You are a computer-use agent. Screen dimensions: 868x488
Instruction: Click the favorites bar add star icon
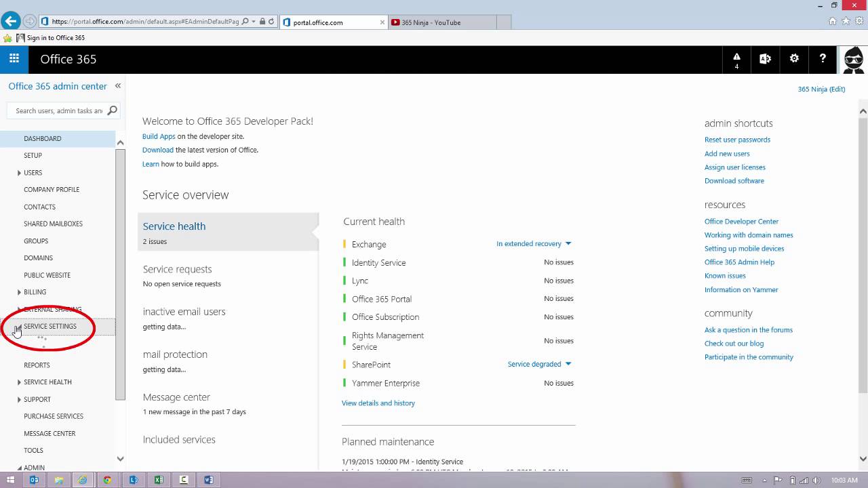7,38
